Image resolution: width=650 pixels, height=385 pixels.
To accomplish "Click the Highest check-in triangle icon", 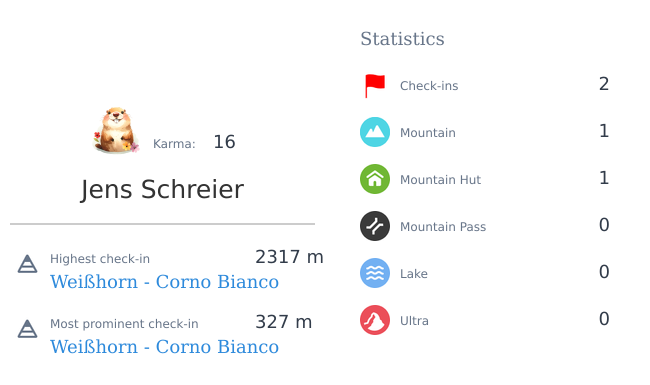I will [x=27, y=264].
